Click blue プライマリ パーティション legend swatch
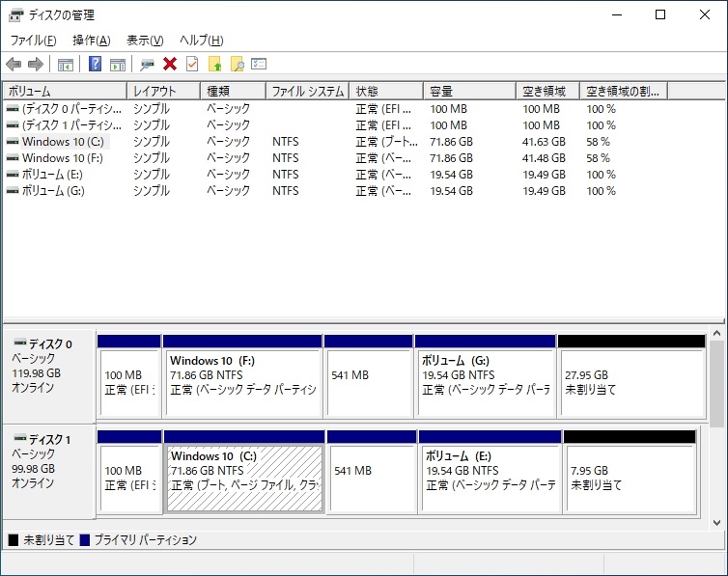This screenshot has width=728, height=576. click(x=85, y=540)
